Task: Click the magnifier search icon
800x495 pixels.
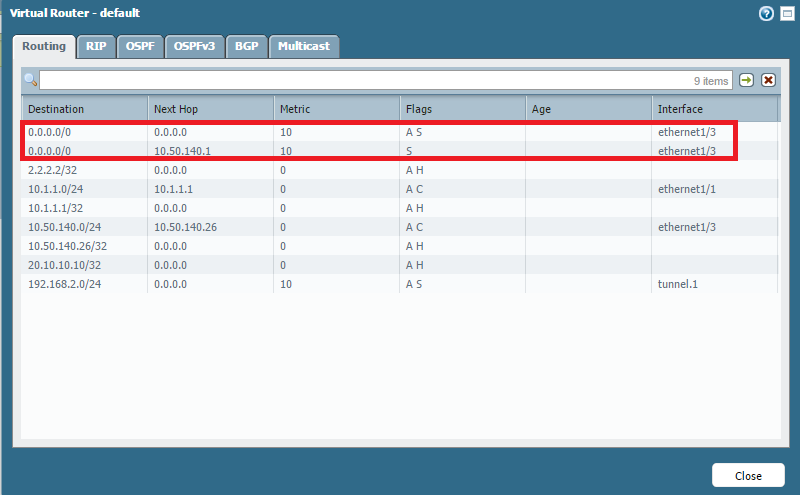Action: [x=31, y=80]
